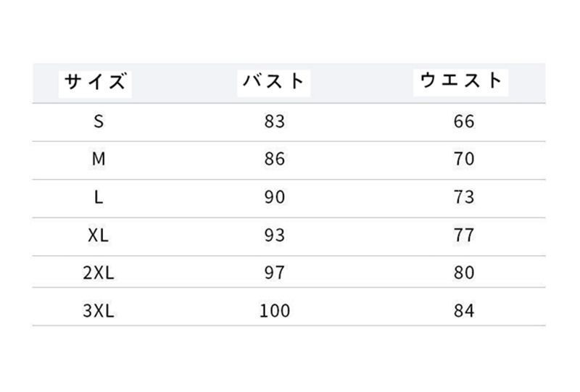
Task: Click the ウエスト column header
Action: click(461, 80)
